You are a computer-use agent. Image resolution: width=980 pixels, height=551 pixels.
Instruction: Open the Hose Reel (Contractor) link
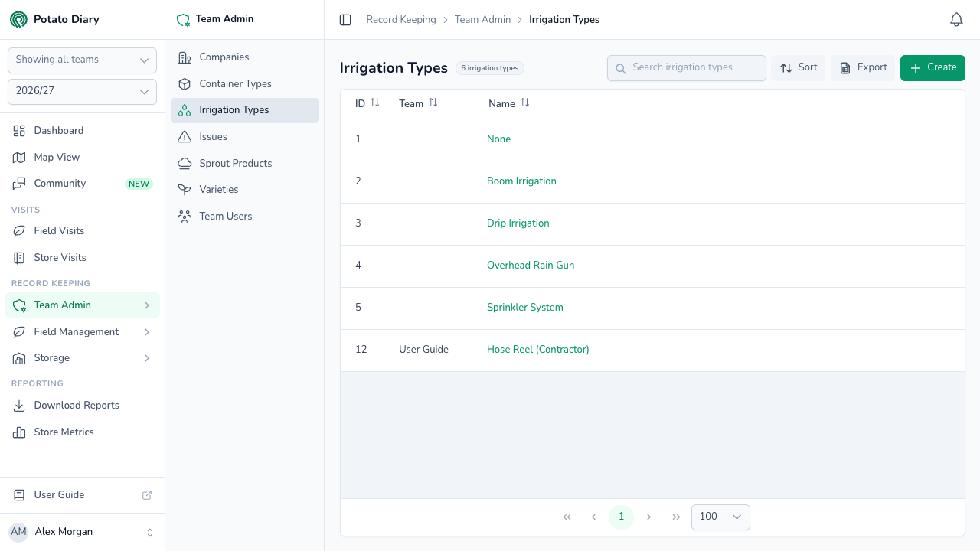point(538,350)
